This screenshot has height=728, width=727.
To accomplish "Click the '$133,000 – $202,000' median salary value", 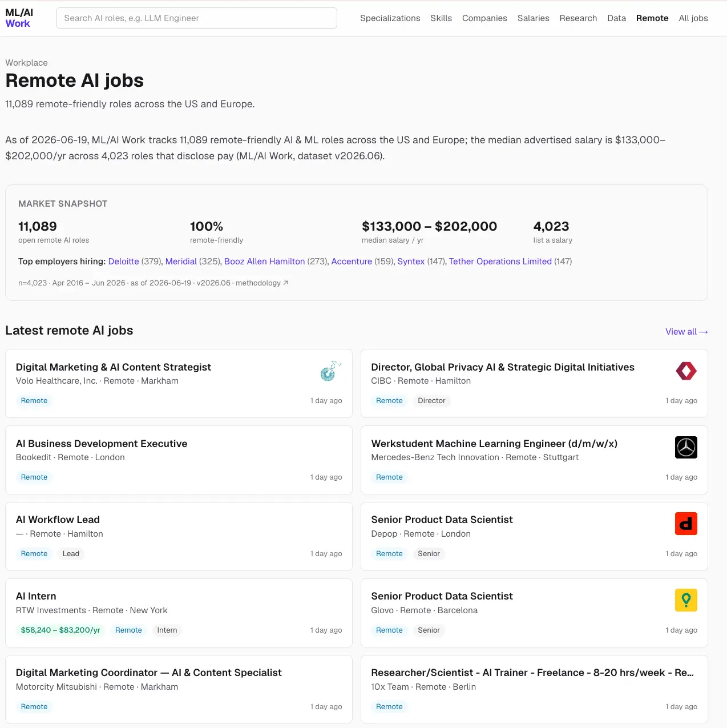I will pyautogui.click(x=429, y=227).
